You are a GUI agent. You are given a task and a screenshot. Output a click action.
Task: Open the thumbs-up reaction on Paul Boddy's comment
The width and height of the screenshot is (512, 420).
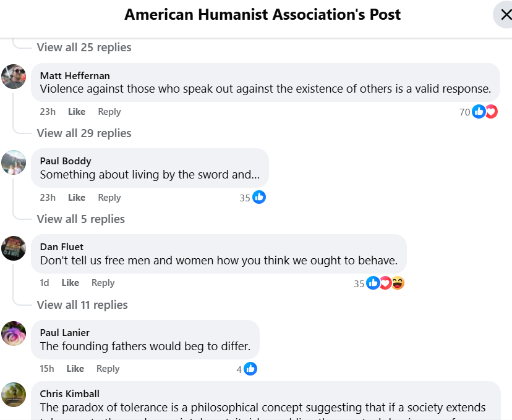coord(259,197)
